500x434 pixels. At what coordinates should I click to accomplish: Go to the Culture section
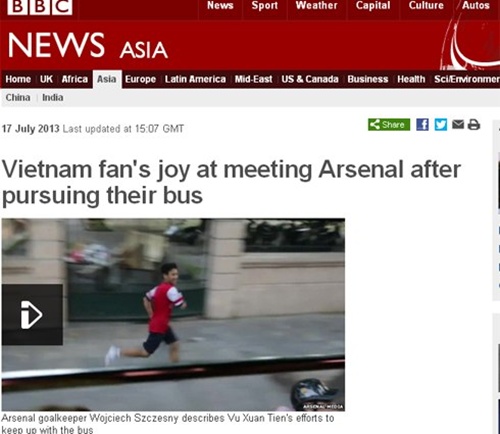pyautogui.click(x=426, y=6)
